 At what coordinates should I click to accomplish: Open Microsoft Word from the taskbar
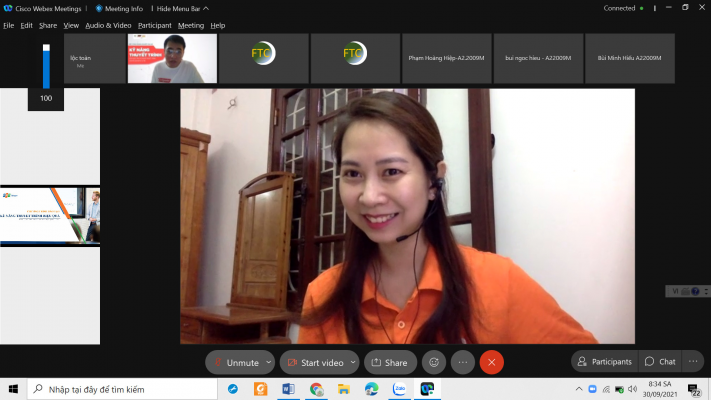pos(289,389)
